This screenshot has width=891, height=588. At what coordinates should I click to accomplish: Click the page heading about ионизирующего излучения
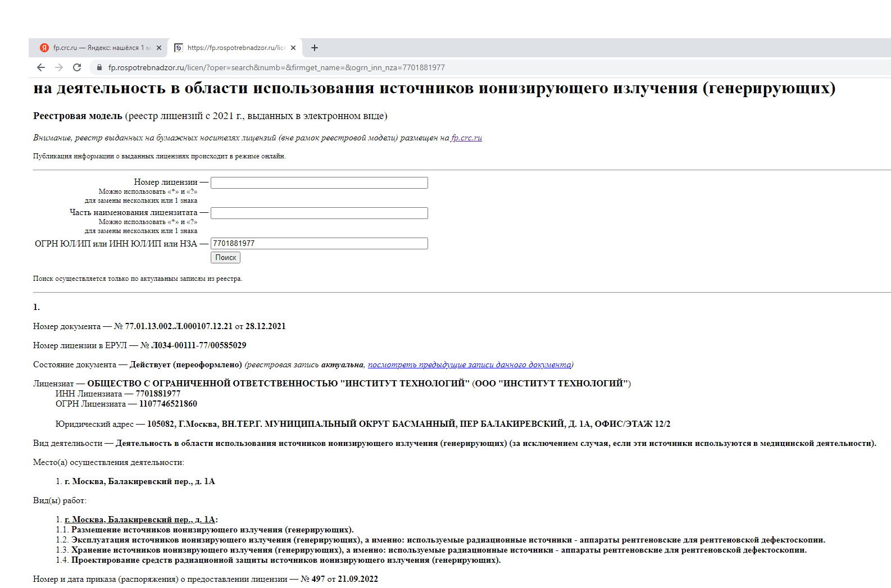pos(434,88)
